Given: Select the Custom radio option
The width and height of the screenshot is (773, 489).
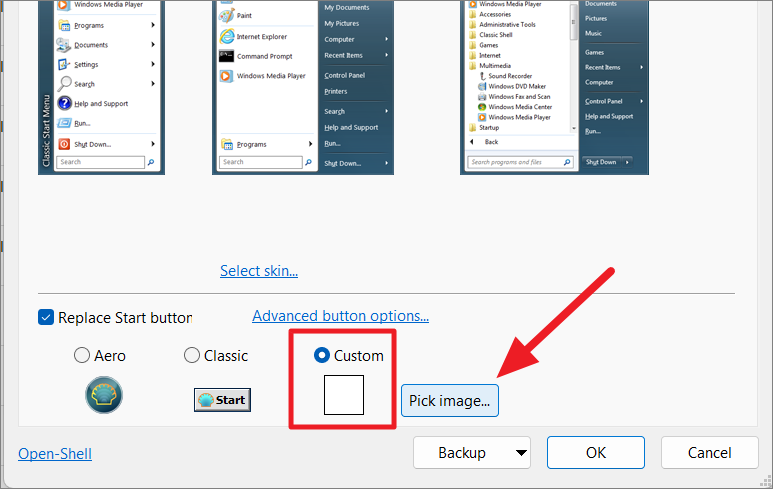Looking at the screenshot, I should pos(322,355).
